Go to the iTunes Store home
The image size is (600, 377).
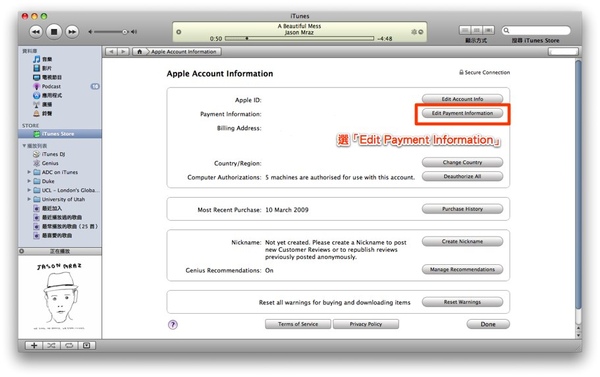(140, 52)
